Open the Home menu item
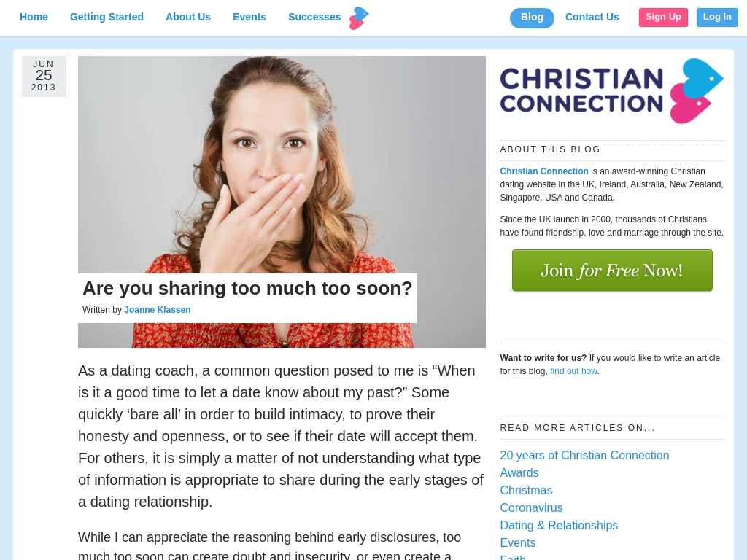The height and width of the screenshot is (560, 747). click(x=34, y=17)
